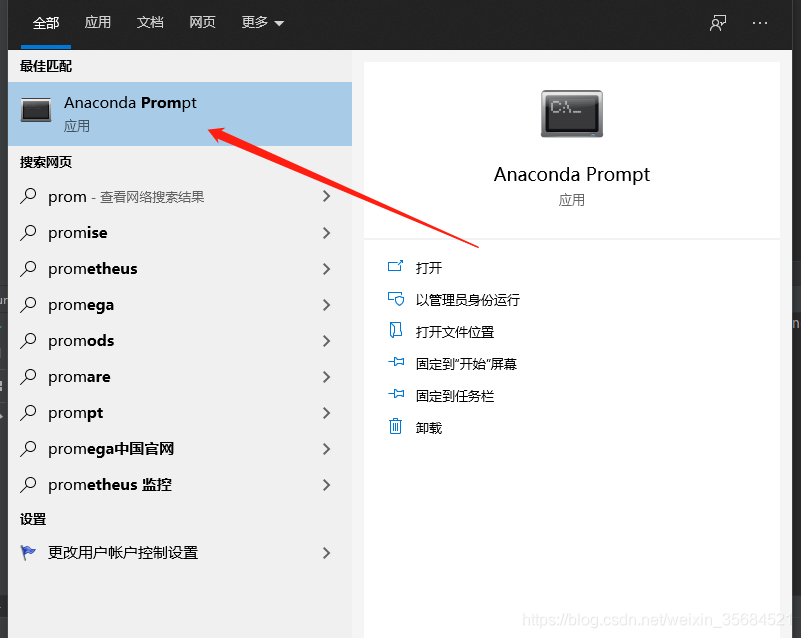Click the search icon beside prompt
Image resolution: width=801 pixels, height=638 pixels.
click(x=29, y=412)
